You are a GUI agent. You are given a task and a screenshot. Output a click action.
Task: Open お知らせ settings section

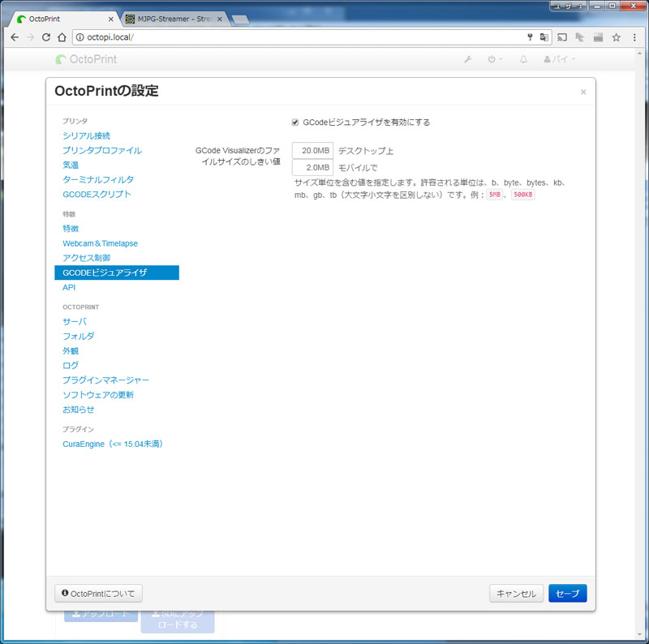(78, 410)
